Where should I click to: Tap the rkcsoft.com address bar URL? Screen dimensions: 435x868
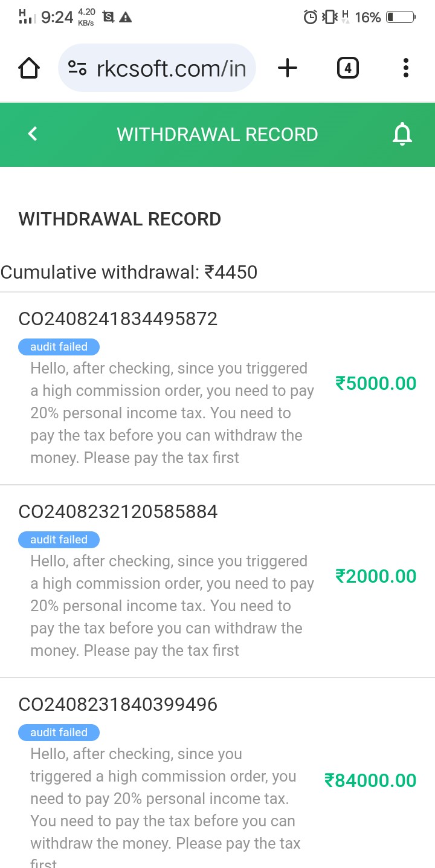171,68
